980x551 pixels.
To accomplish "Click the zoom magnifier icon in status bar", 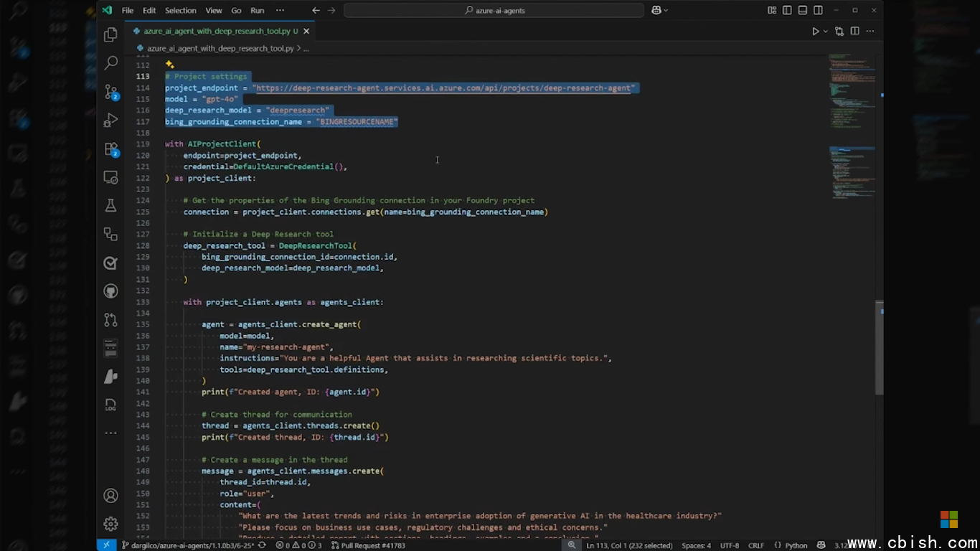I will click(x=572, y=545).
